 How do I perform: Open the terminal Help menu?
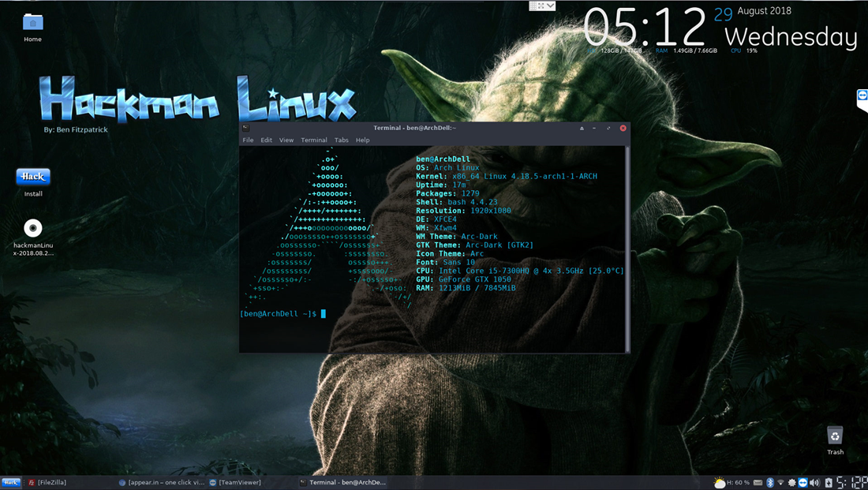click(x=363, y=140)
